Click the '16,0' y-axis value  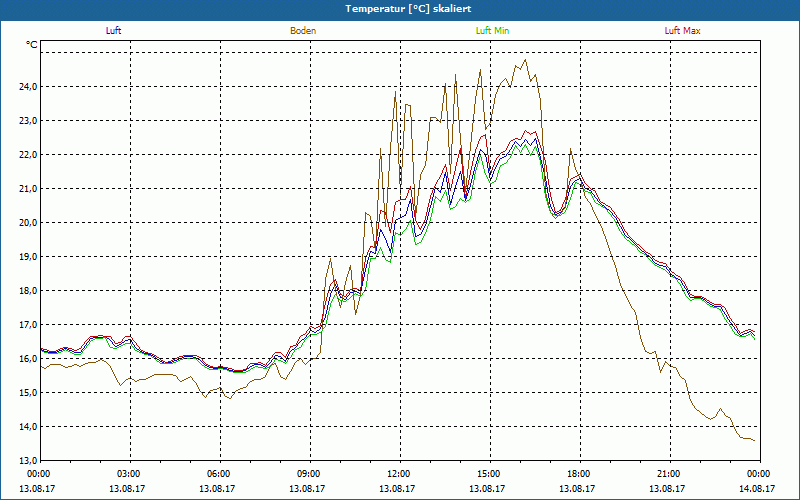(x=28, y=359)
